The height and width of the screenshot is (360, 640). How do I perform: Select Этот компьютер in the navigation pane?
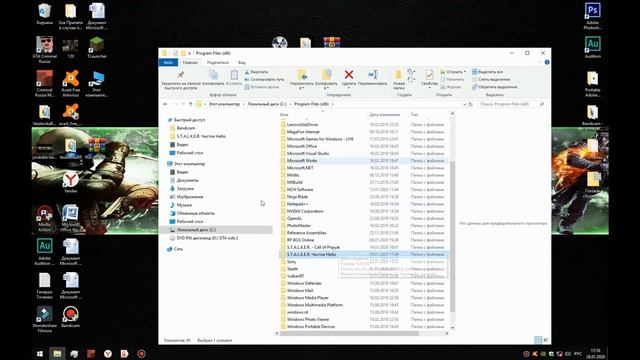point(189,164)
